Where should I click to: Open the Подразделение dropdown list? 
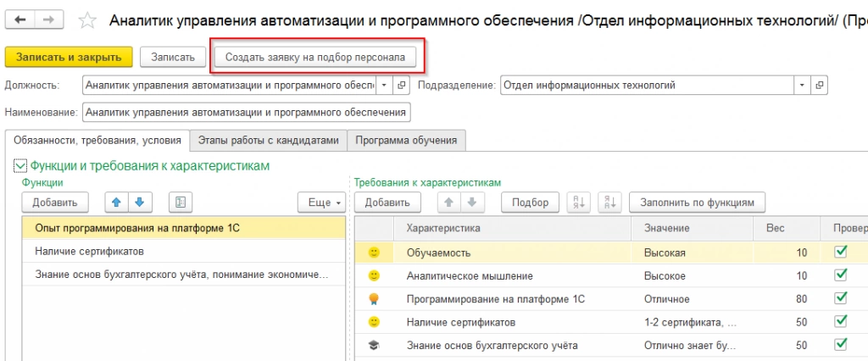803,86
